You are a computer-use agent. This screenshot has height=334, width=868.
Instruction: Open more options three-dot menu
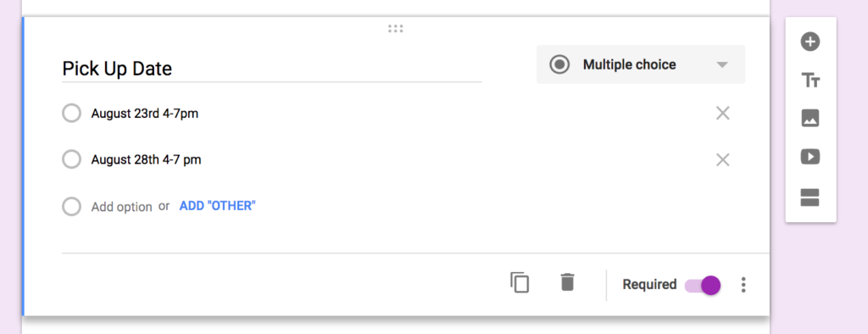coord(743,285)
